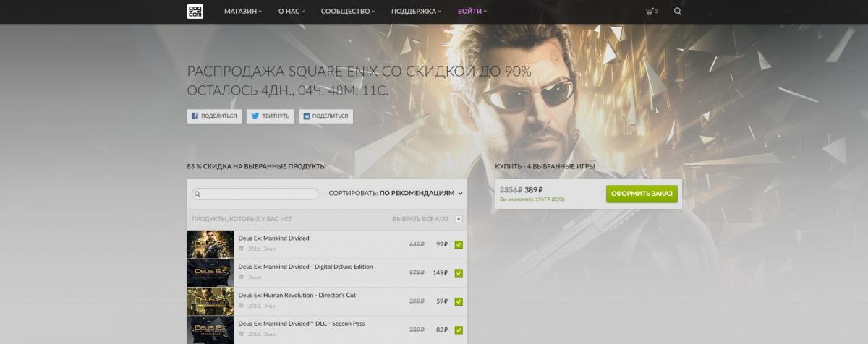This screenshot has height=344, width=868.
Task: Share sale on Facebook (Поделиться)
Action: (214, 116)
